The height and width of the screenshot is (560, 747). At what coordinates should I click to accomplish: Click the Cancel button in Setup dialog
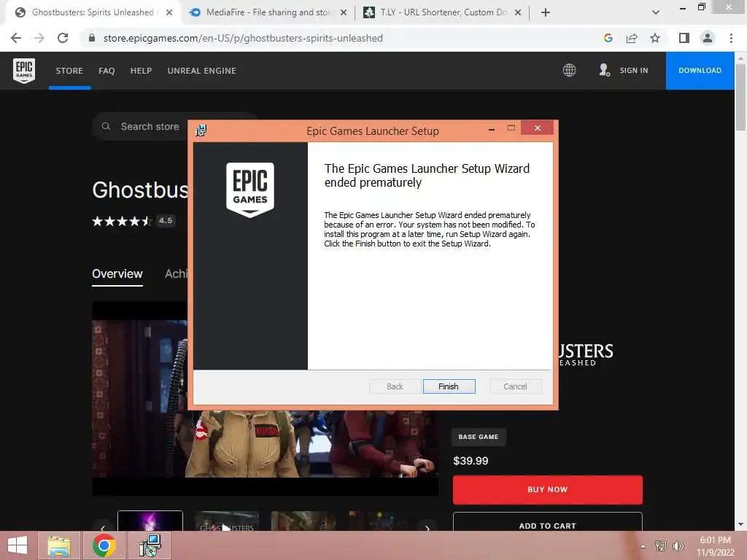coord(515,386)
